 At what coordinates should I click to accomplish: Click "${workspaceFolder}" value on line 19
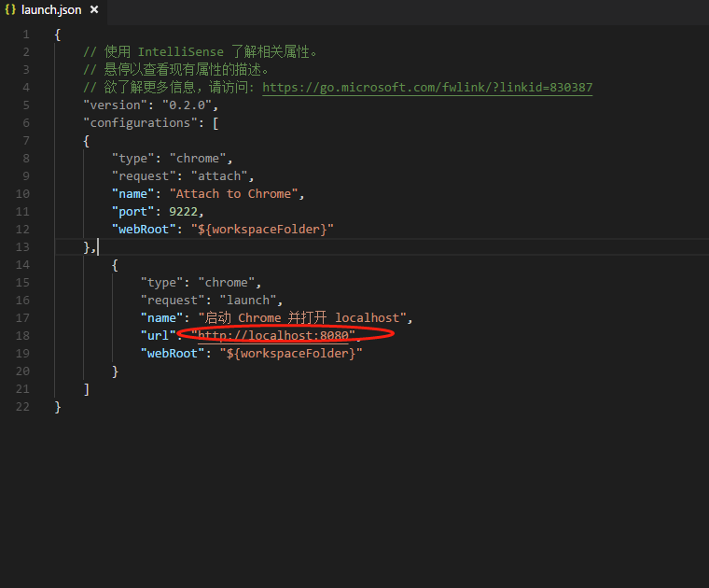(x=291, y=353)
